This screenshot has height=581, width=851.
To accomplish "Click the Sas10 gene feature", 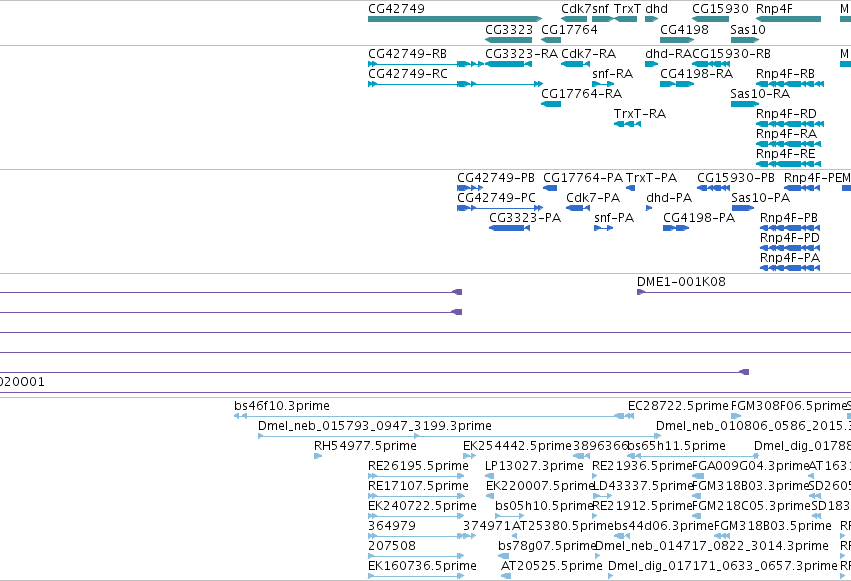I will click(745, 40).
